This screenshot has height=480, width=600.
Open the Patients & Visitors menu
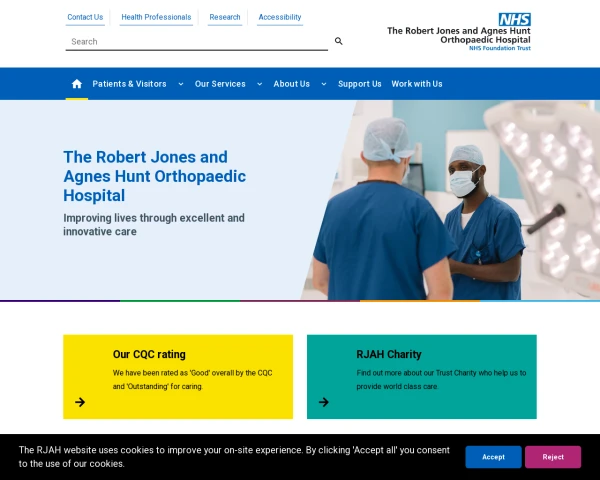(x=129, y=84)
